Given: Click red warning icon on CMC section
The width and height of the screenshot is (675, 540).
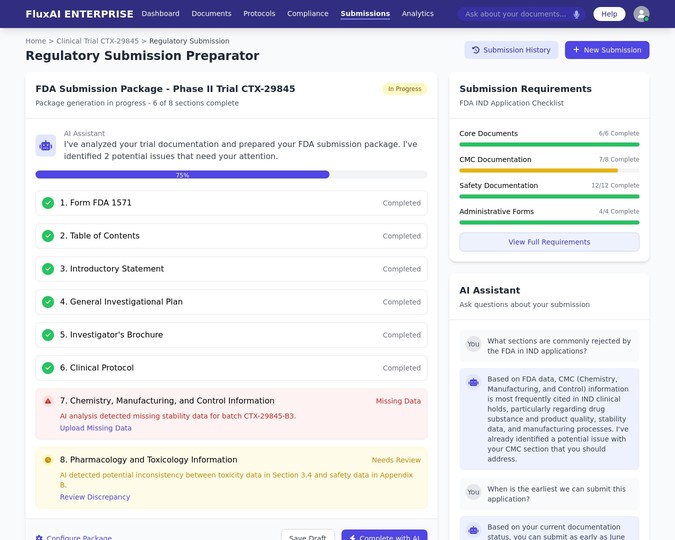Looking at the screenshot, I should (48, 401).
